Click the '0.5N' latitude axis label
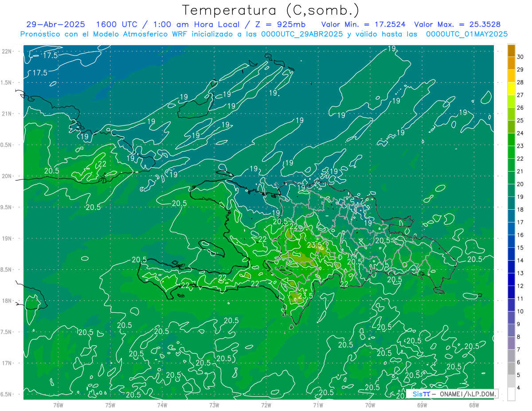Screen dimensions: 532x411 7,145
